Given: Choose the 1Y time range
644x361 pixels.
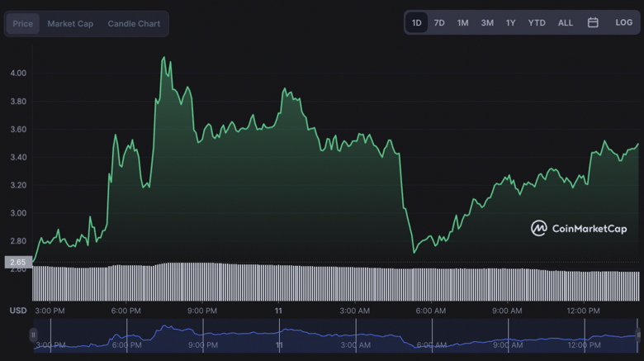Looking at the screenshot, I should [510, 22].
